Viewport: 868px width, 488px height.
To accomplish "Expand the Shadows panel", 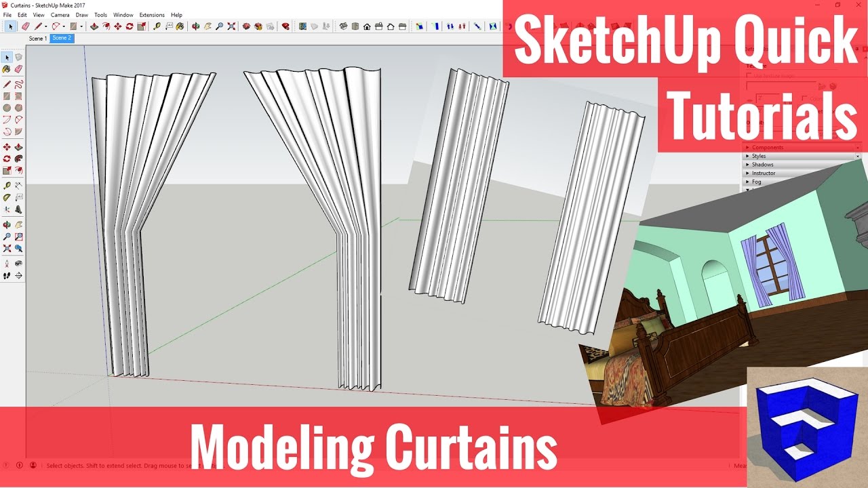I will (762, 165).
